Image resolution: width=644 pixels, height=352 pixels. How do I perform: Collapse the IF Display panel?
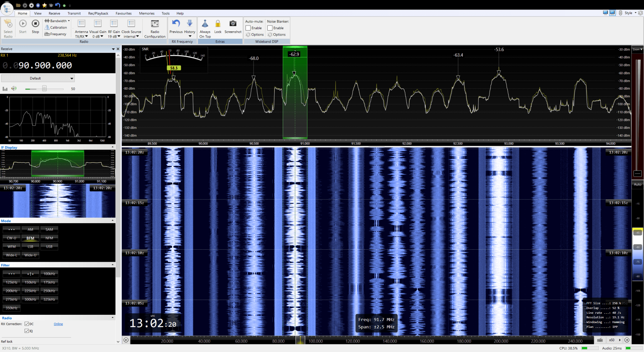[x=113, y=147]
